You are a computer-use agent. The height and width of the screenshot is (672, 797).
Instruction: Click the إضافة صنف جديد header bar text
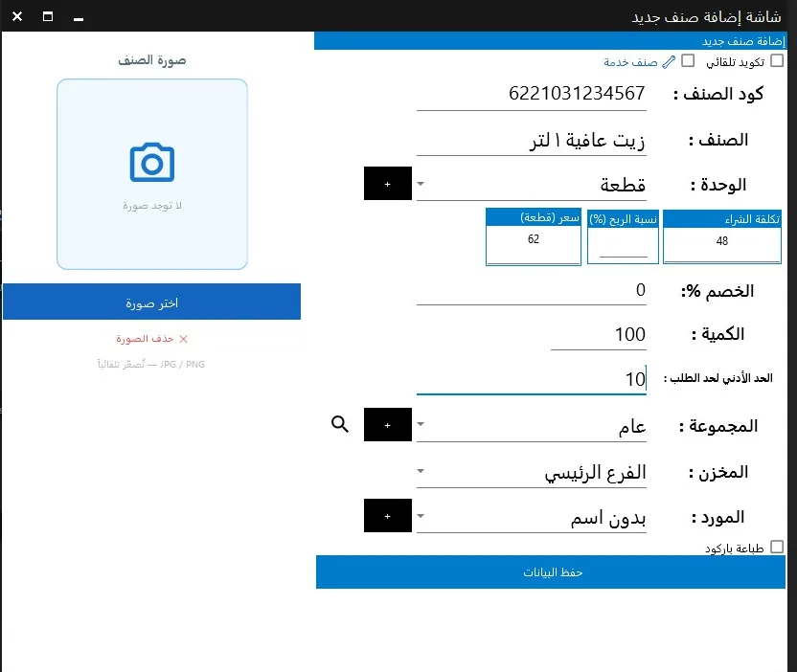(743, 40)
